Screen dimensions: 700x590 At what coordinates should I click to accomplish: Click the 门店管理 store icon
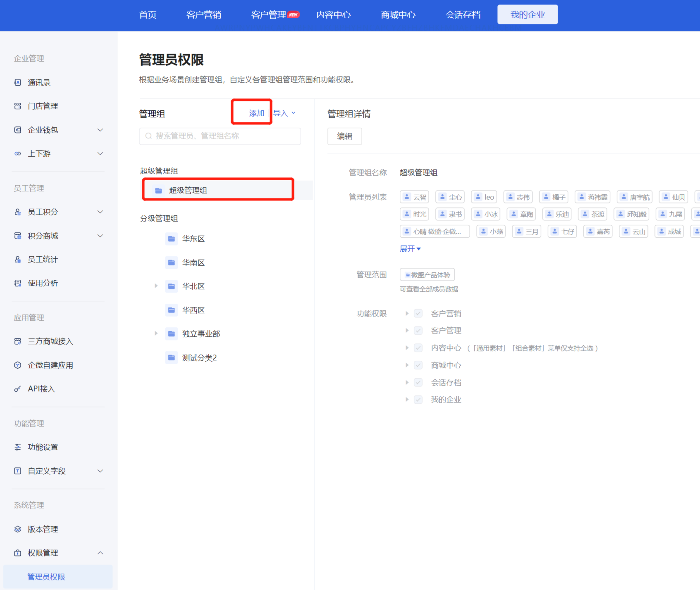tap(18, 106)
